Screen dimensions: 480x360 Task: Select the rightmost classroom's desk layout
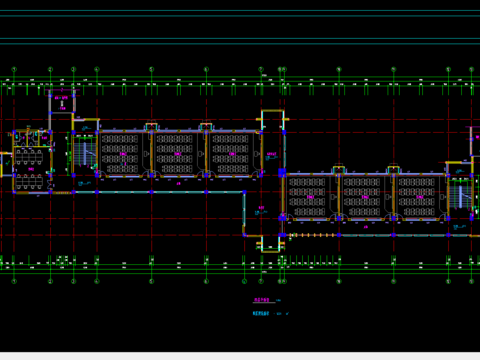coord(417,197)
